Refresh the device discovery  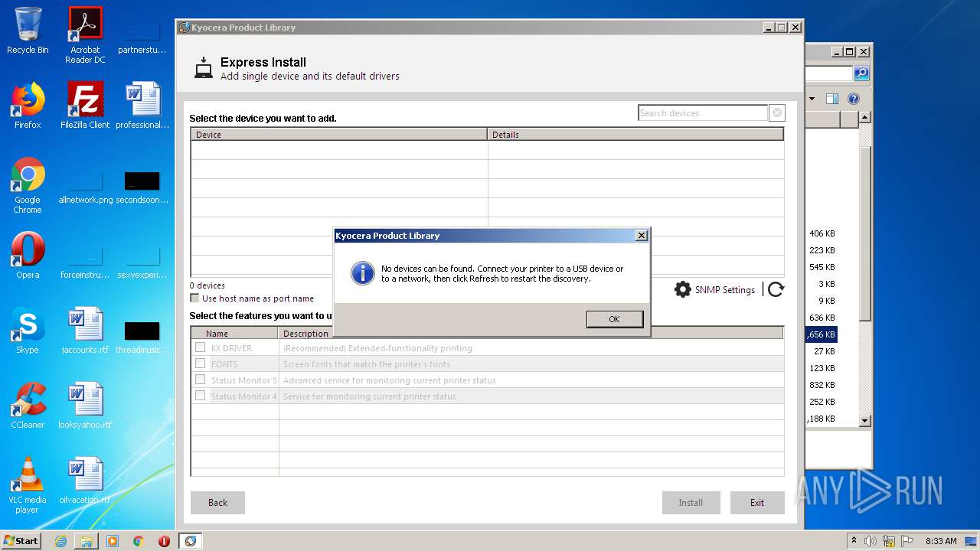pos(776,289)
